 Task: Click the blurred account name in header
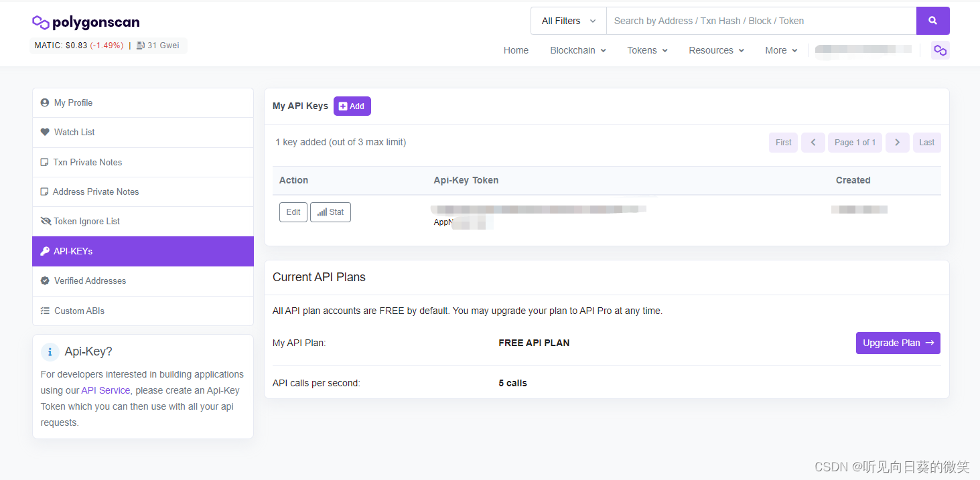863,50
